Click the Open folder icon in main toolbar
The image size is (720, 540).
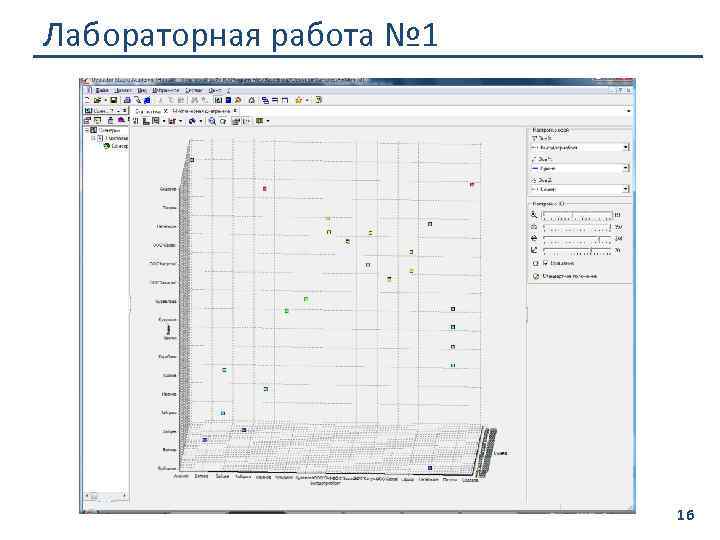[x=97, y=100]
